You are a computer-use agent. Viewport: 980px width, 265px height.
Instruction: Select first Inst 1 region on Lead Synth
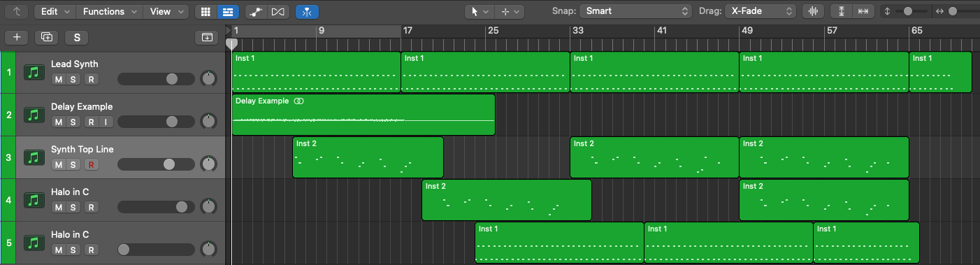tap(316, 72)
